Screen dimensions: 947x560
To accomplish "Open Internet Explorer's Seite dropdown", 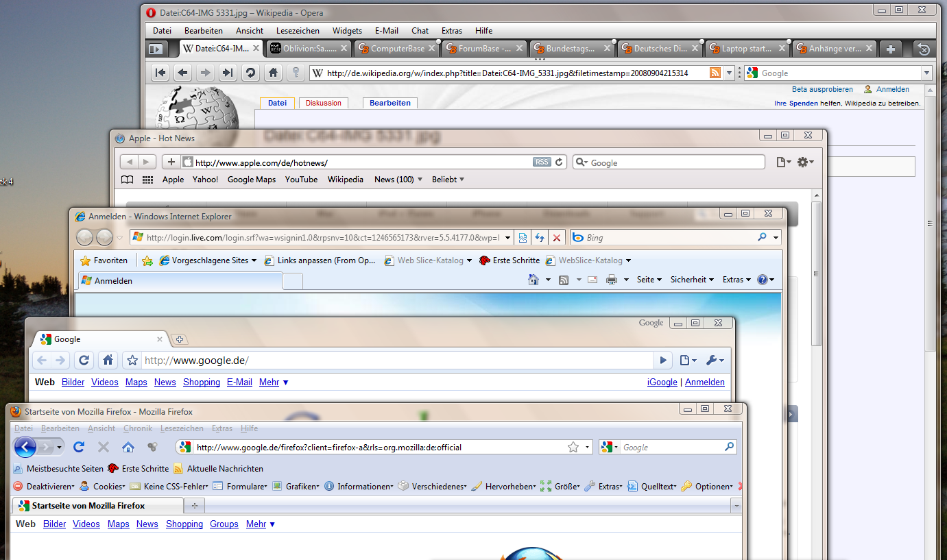I will tap(649, 280).
